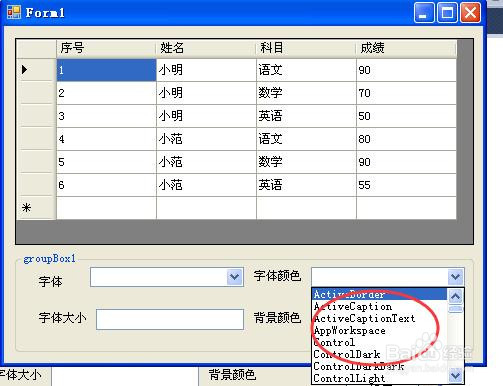Click 序号 cell with value 3
The image size is (503, 386).
[x=106, y=116]
